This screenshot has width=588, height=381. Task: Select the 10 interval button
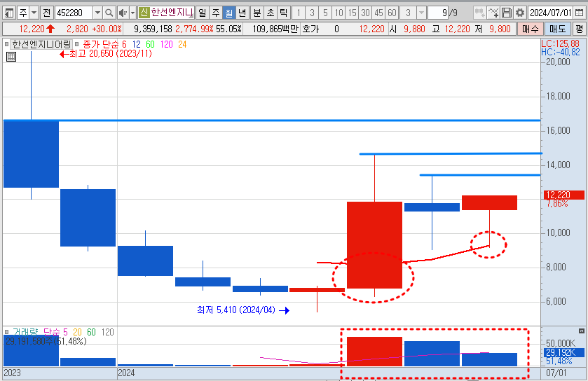coord(339,13)
